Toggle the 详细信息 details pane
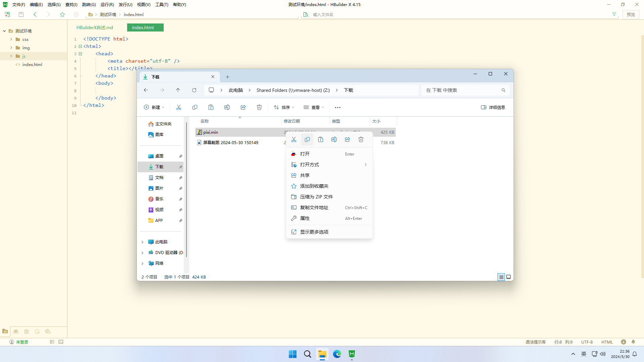 click(493, 107)
